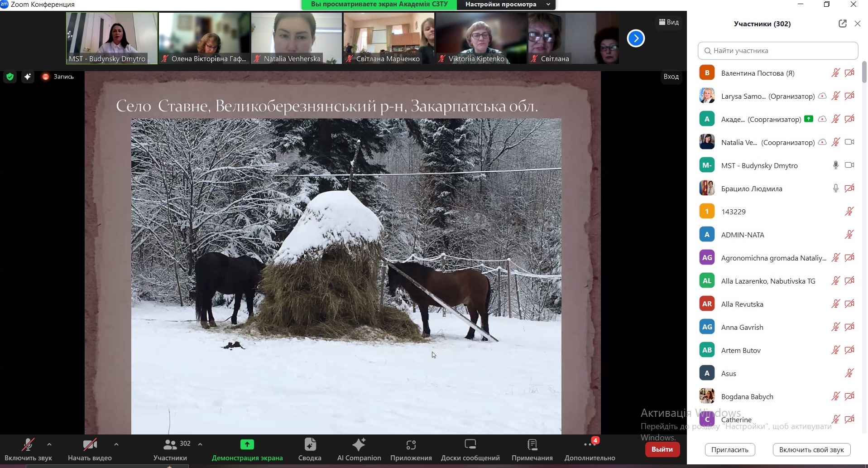868x468 pixels.
Task: Open Настройки просмотра dropdown
Action: click(506, 5)
